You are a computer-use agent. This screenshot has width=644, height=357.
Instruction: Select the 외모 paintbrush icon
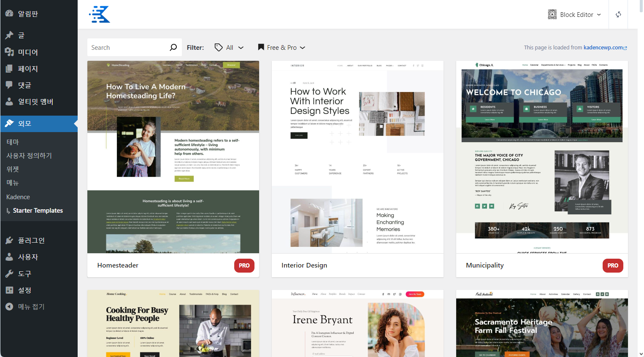[9, 124]
